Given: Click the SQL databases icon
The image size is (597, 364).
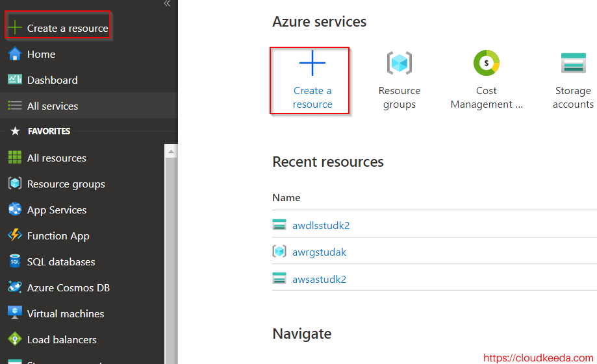Looking at the screenshot, I should click(x=15, y=261).
